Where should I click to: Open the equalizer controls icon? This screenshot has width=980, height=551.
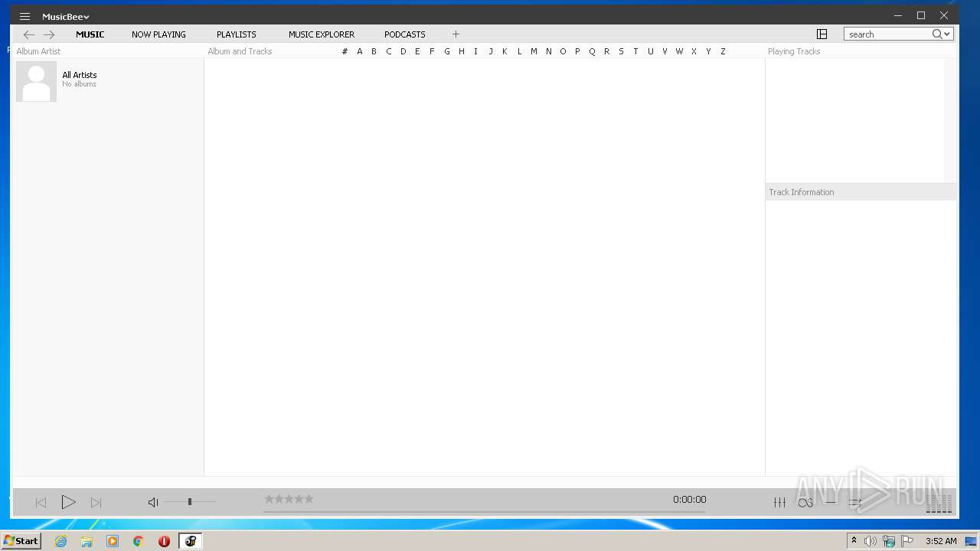pos(779,502)
